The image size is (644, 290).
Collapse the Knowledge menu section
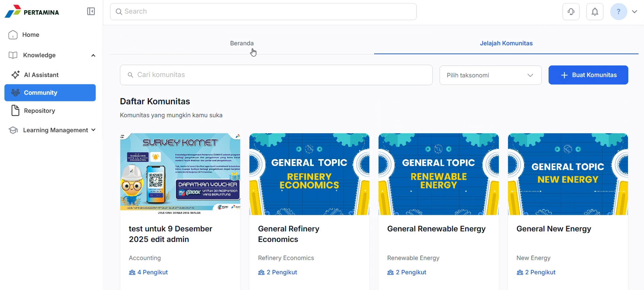(x=93, y=55)
